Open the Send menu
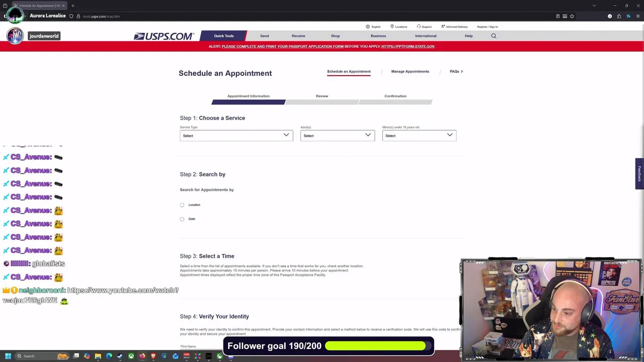Screen dimensions: 644x362 264,36
